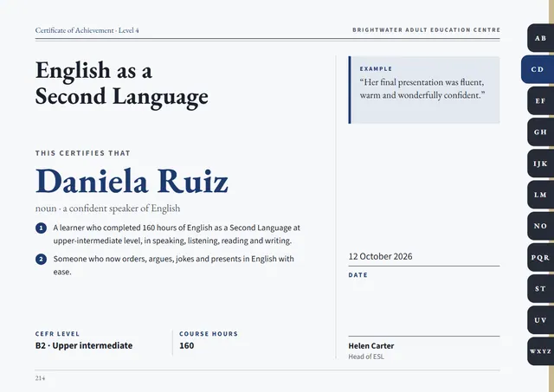Viewport: 554px width, 392px height.
Task: Jump to the GH index tab
Action: (540, 132)
